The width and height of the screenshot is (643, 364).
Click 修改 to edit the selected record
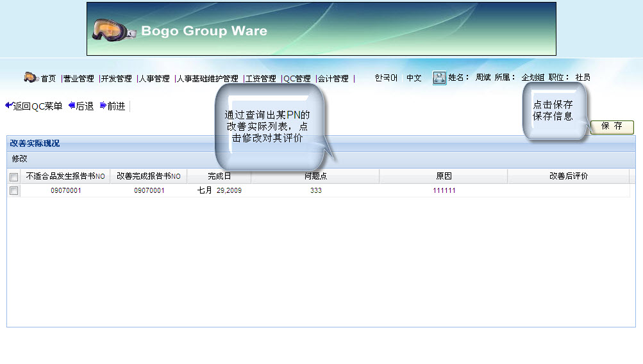click(x=19, y=159)
